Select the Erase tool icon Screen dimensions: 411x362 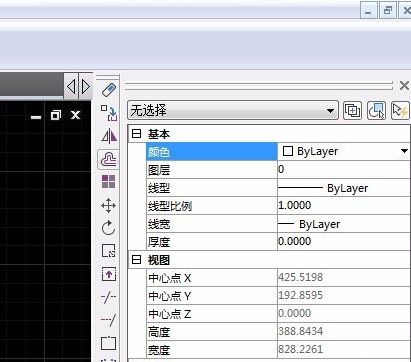pyautogui.click(x=109, y=90)
